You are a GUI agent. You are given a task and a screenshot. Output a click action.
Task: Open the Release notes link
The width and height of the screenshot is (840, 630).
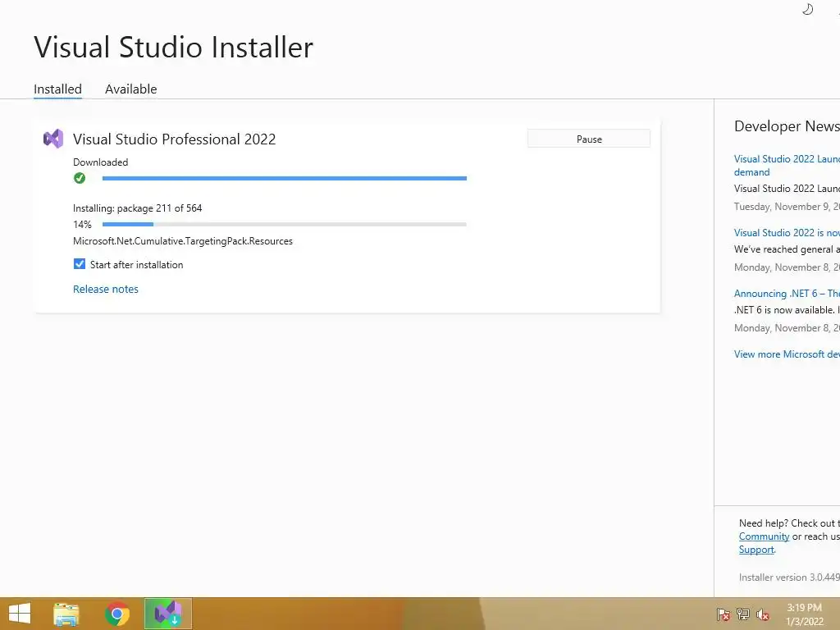pos(106,289)
